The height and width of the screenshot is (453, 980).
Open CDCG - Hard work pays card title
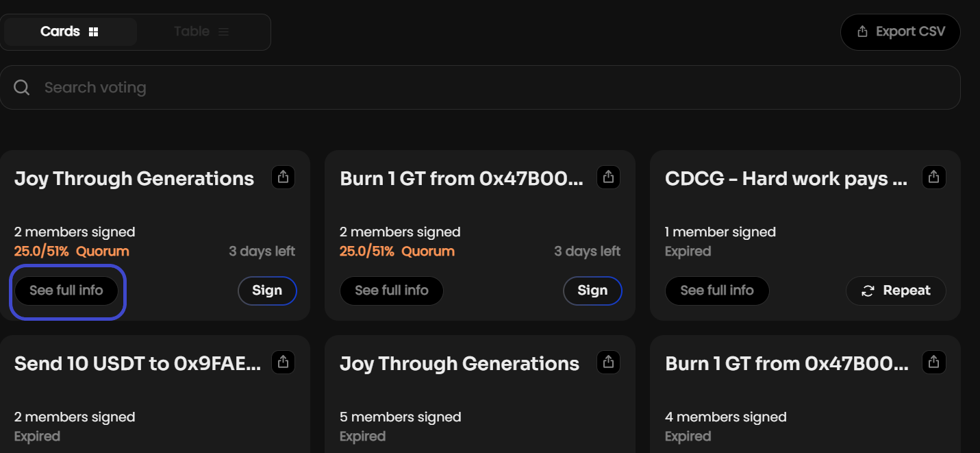point(786,179)
